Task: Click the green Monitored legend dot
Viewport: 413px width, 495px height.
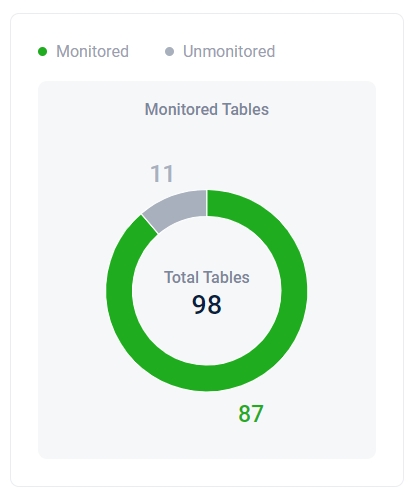Action: click(42, 52)
